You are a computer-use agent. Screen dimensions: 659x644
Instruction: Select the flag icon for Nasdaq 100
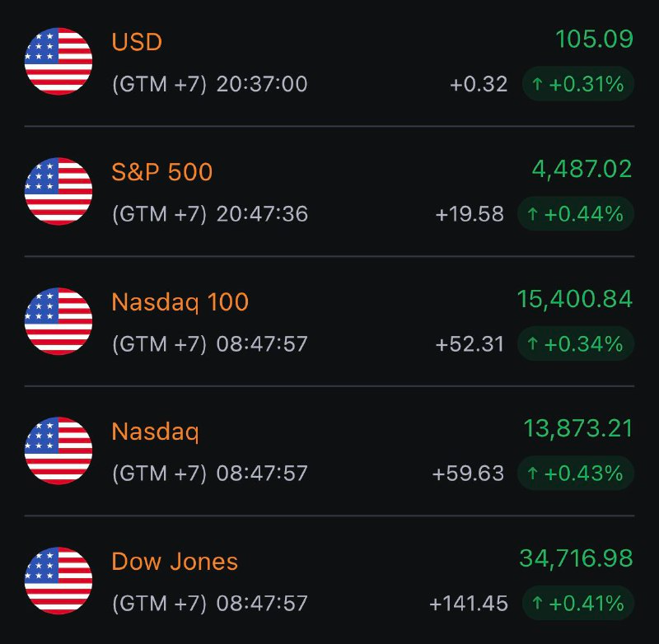pyautogui.click(x=58, y=321)
